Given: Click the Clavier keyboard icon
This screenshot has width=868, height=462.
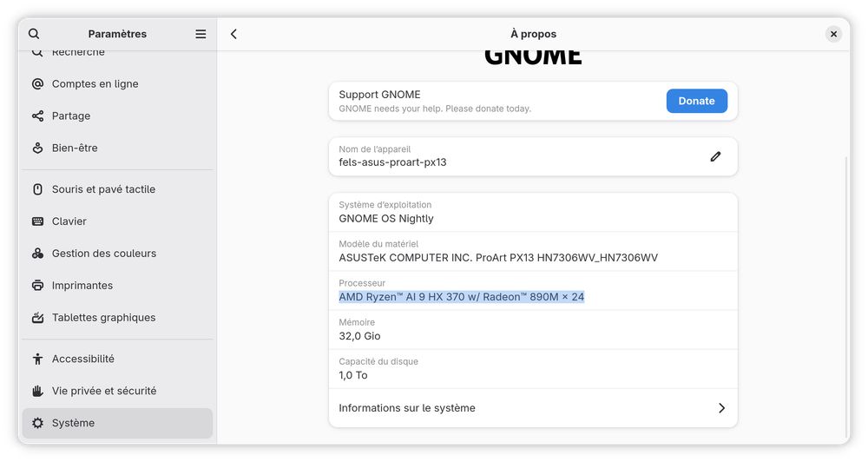Looking at the screenshot, I should pos(37,221).
